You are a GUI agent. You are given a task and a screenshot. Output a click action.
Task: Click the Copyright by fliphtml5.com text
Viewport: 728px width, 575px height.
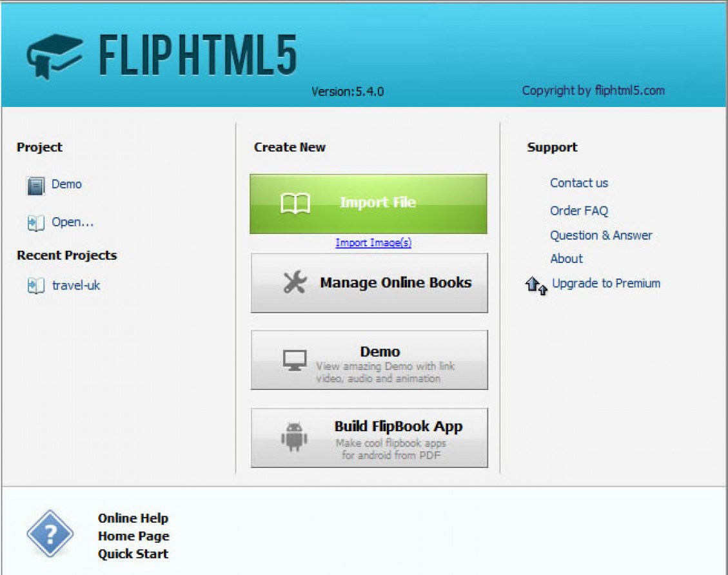tap(593, 90)
